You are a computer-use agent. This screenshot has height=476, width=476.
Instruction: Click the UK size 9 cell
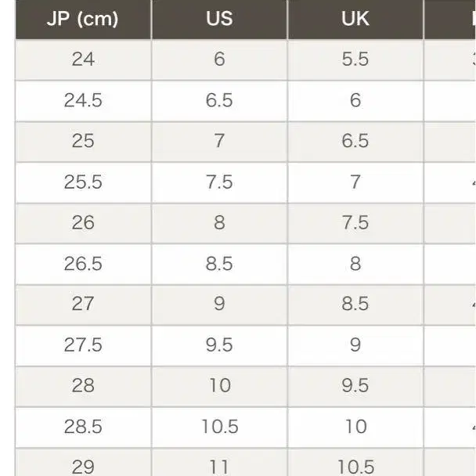[x=355, y=346]
